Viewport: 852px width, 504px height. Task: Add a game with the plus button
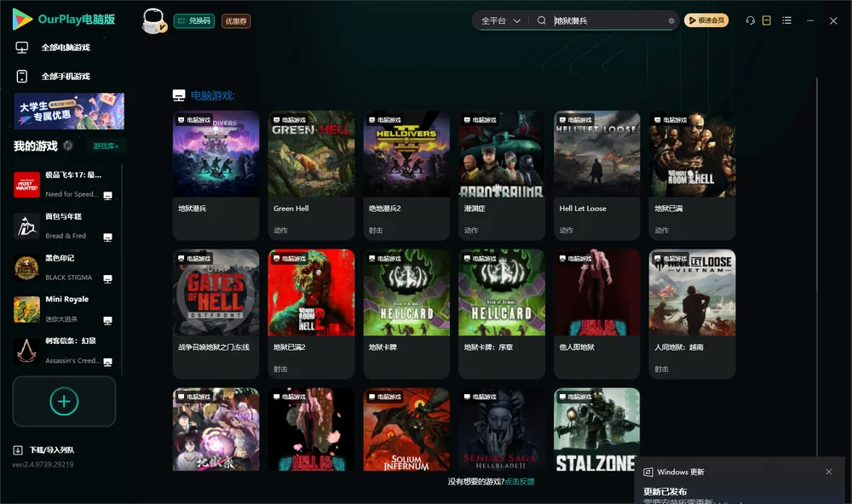click(x=64, y=401)
